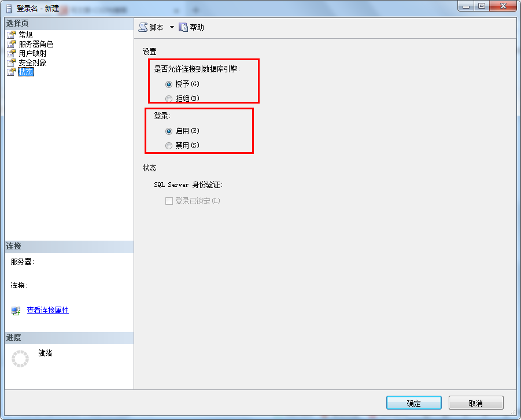
Task: Select the 授予(G) radio button
Action: point(169,84)
